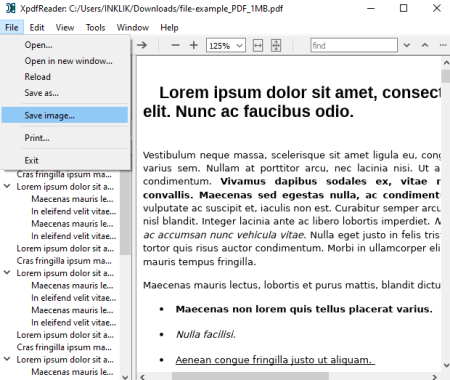
Task: Open find options via the three-dots icon
Action: click(443, 45)
